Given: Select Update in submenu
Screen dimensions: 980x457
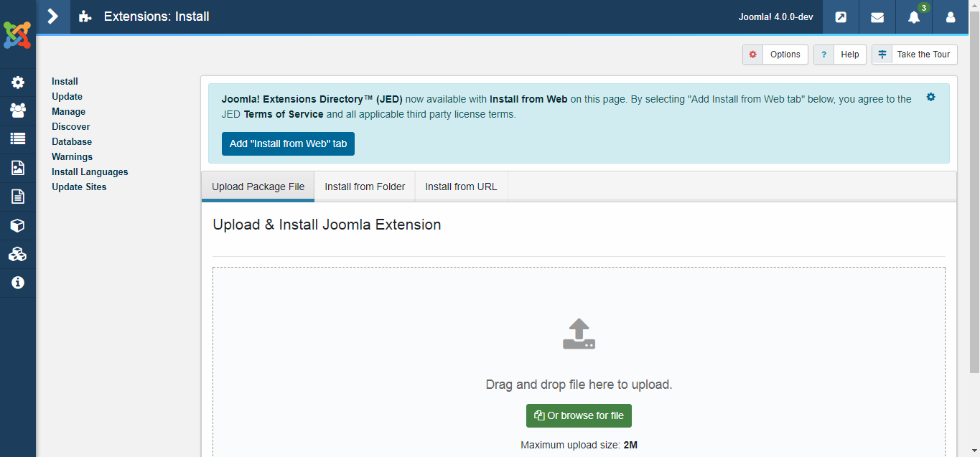Looking at the screenshot, I should click(x=67, y=96).
